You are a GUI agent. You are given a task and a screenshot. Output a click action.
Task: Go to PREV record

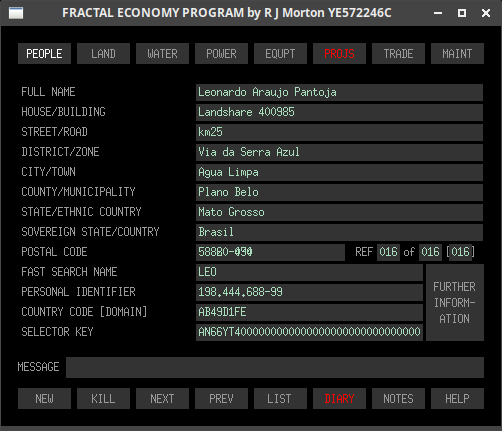pos(221,398)
